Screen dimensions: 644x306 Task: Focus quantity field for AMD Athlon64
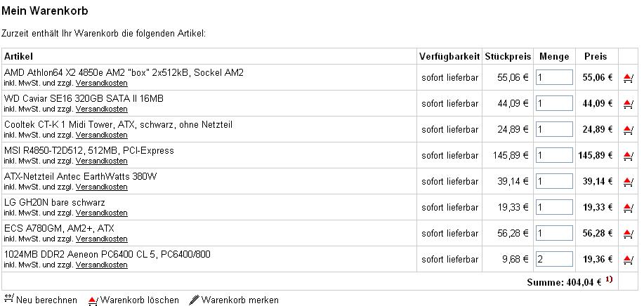pos(555,77)
